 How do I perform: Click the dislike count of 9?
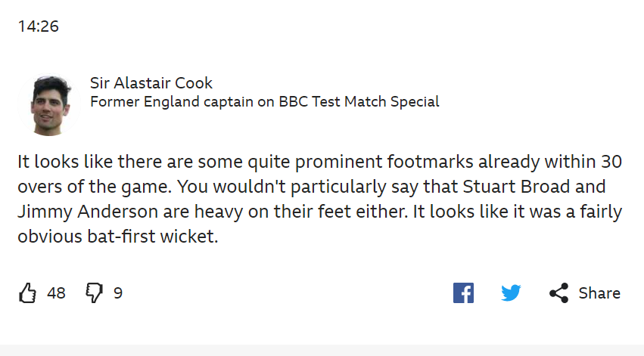click(x=118, y=293)
